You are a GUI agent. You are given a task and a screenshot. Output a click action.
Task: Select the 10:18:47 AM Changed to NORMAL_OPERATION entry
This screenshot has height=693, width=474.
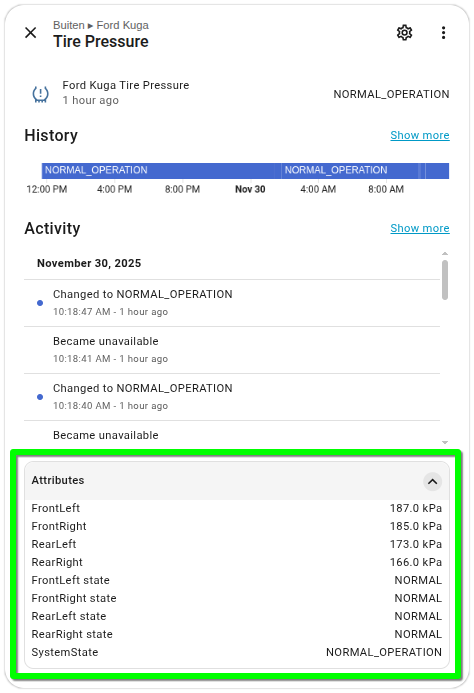click(232, 303)
